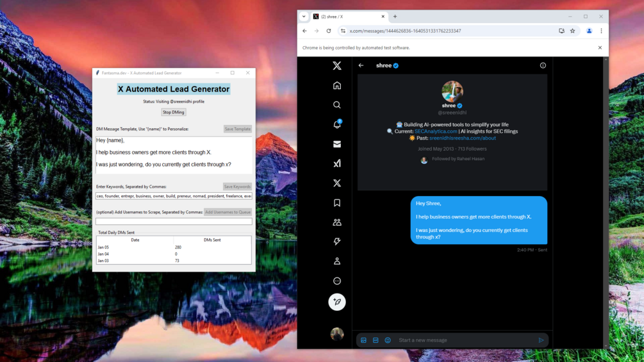Click Chrome forward navigation arrow

click(317, 31)
